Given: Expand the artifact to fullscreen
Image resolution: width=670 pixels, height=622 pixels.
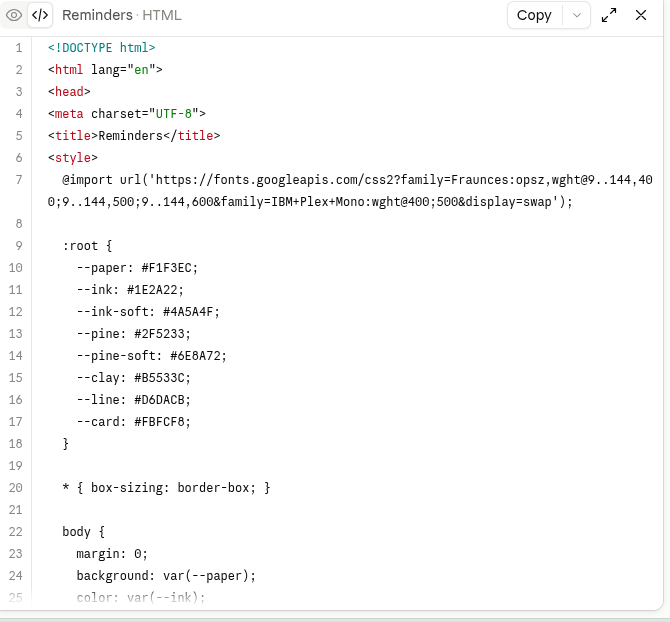Looking at the screenshot, I should (x=609, y=15).
